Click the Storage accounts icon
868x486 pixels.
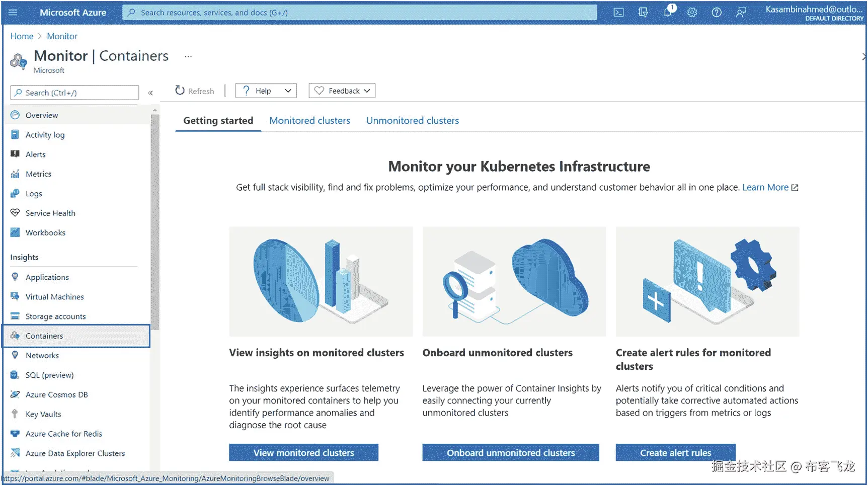(x=15, y=316)
